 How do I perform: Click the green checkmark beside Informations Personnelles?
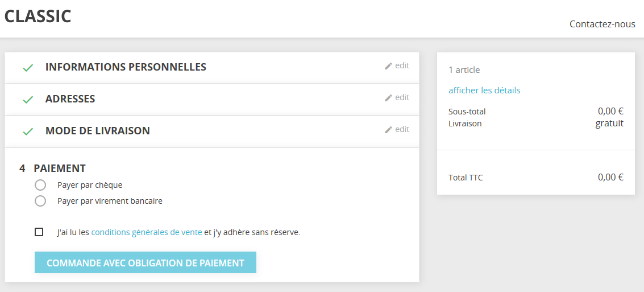pos(28,68)
